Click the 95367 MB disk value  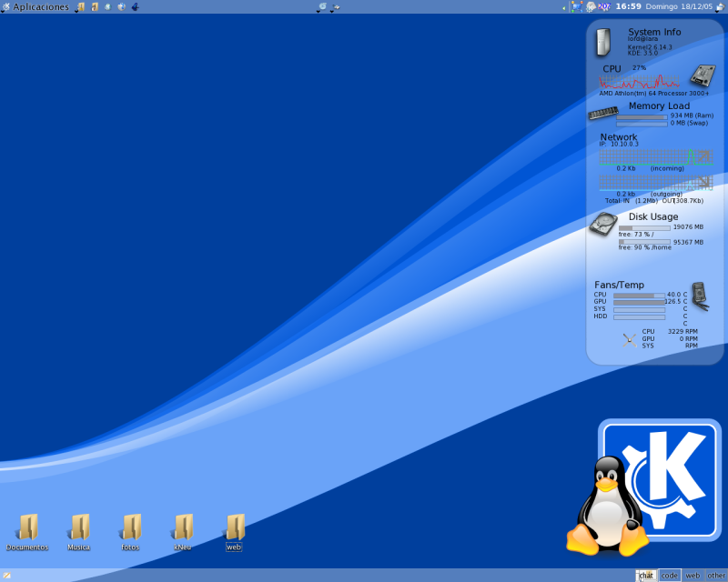pos(688,242)
